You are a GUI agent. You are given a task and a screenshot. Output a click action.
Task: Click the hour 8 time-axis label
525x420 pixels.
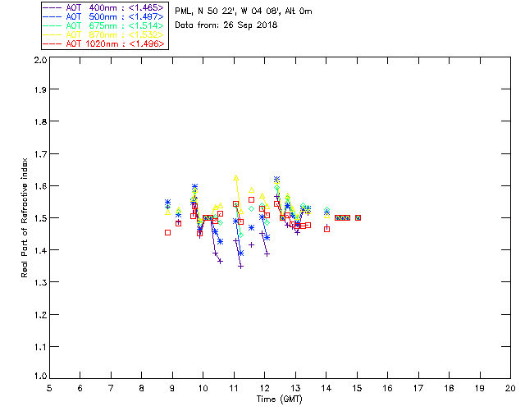pyautogui.click(x=142, y=388)
